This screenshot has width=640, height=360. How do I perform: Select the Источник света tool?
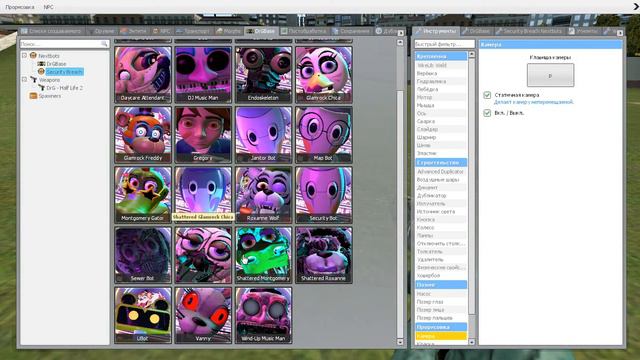441,211
